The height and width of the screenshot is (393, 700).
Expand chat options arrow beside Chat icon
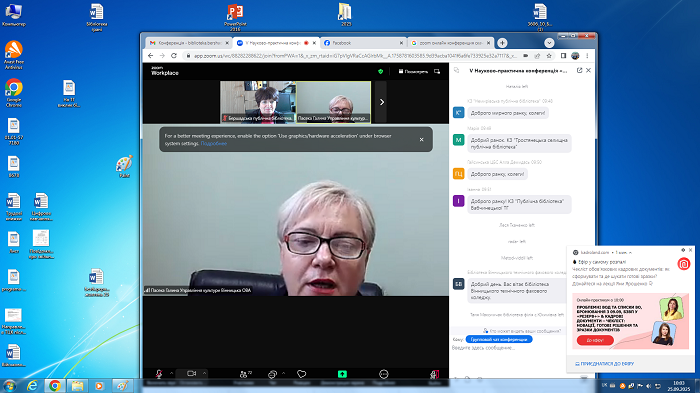click(283, 373)
